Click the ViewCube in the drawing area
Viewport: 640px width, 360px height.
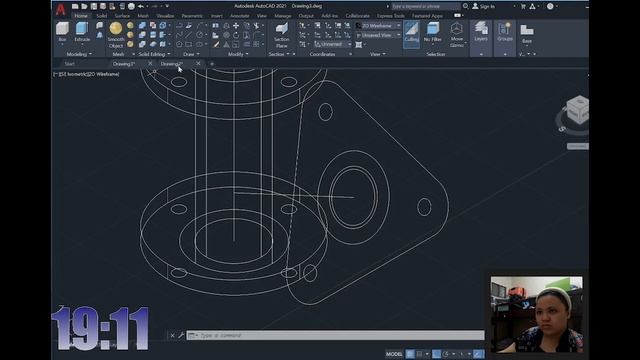tap(577, 109)
